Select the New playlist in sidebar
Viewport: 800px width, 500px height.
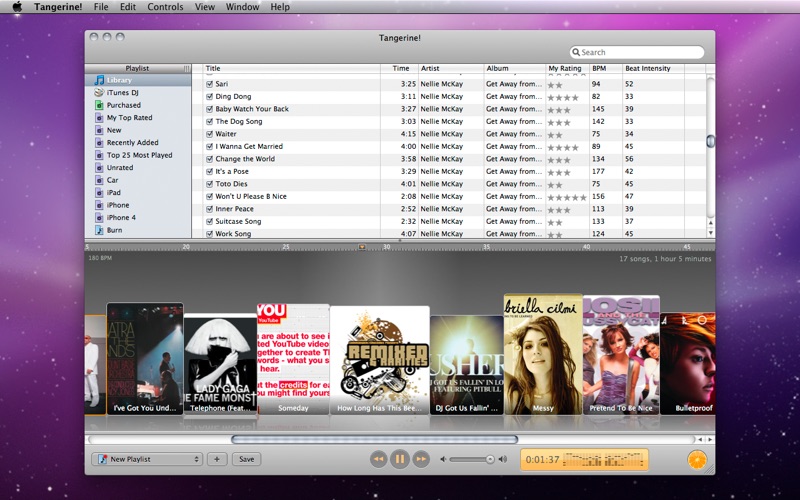138,130
